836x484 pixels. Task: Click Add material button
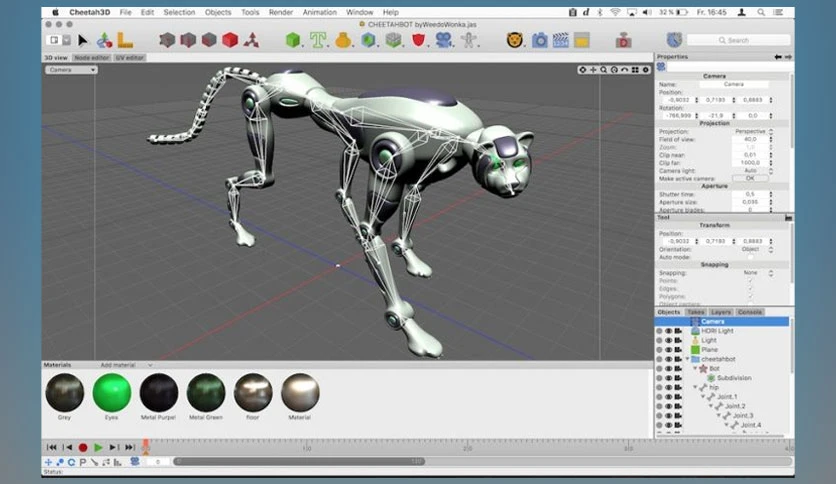[x=118, y=365]
